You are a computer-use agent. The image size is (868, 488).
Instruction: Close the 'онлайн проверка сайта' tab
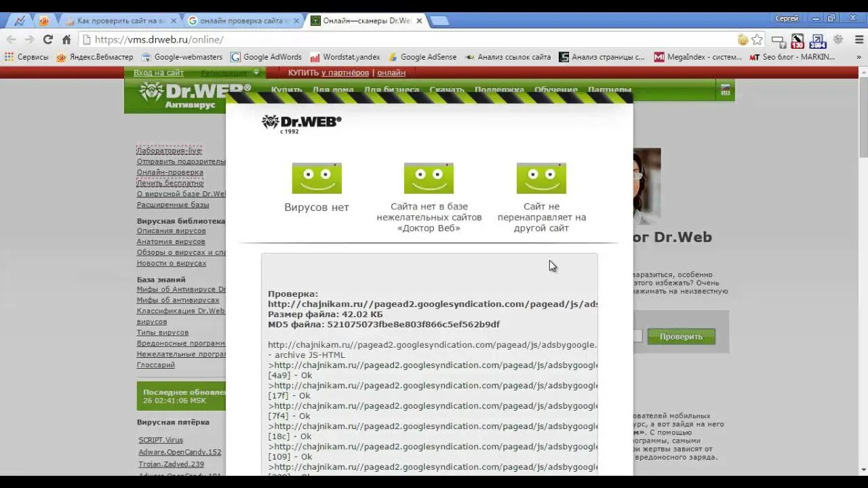[x=296, y=20]
